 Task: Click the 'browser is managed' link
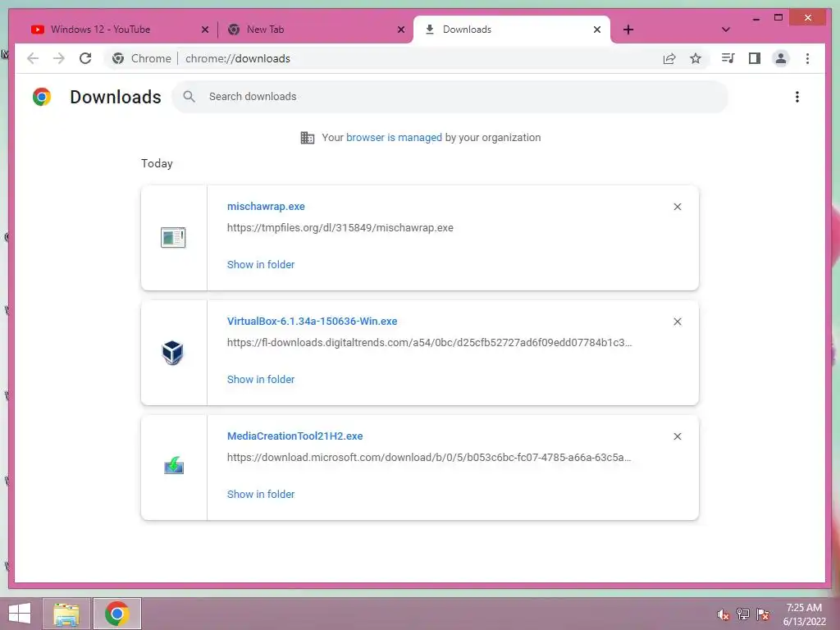[x=394, y=138]
